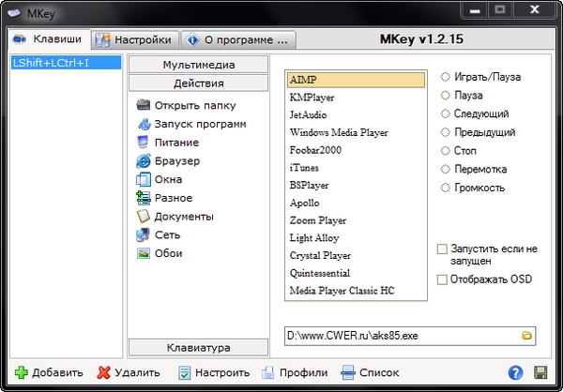Click the help question mark icon

pyautogui.click(x=515, y=372)
